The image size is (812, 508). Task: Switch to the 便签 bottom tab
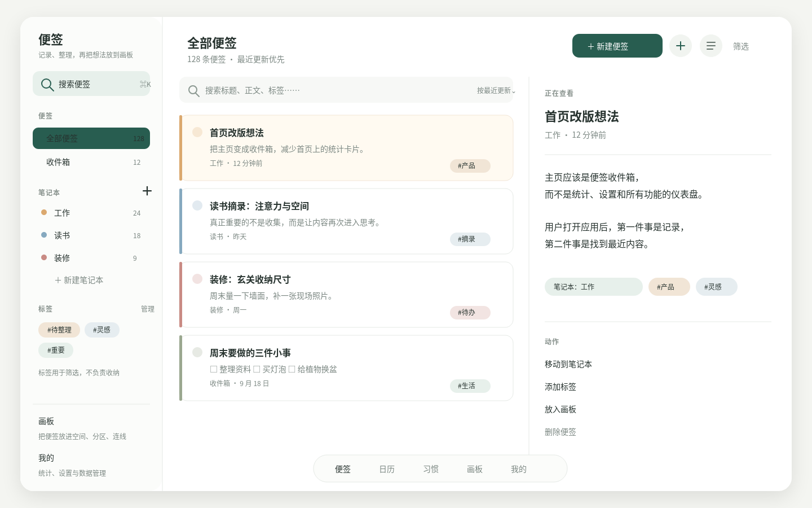pos(343,469)
